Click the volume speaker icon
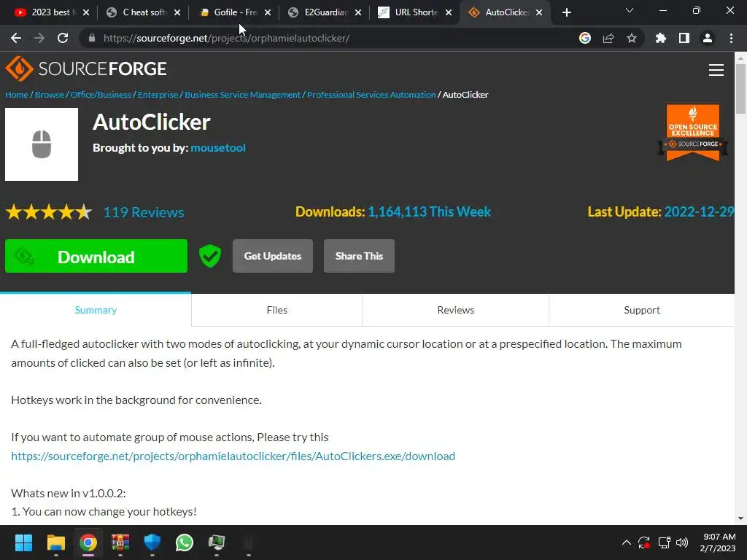 pos(682,542)
